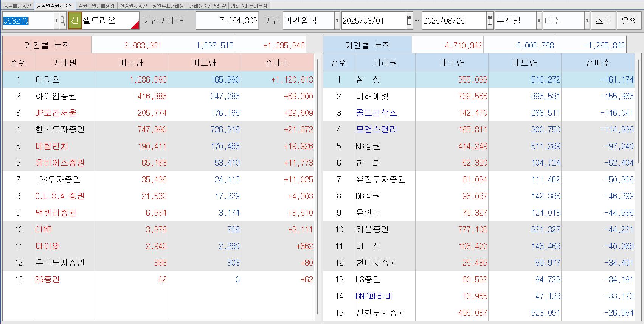Click 거래원 header in the blue net-sell table
Image resolution: width=644 pixels, height=324 pixels.
click(385, 63)
